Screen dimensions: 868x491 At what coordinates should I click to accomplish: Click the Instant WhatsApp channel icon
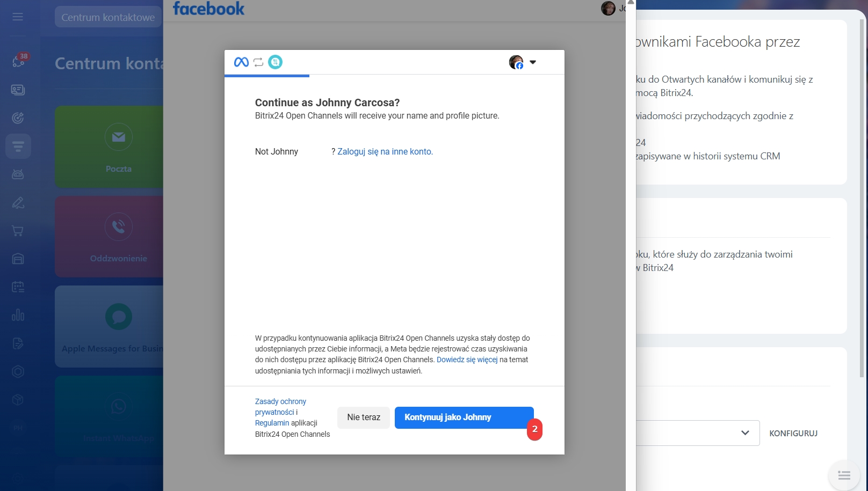point(119,406)
